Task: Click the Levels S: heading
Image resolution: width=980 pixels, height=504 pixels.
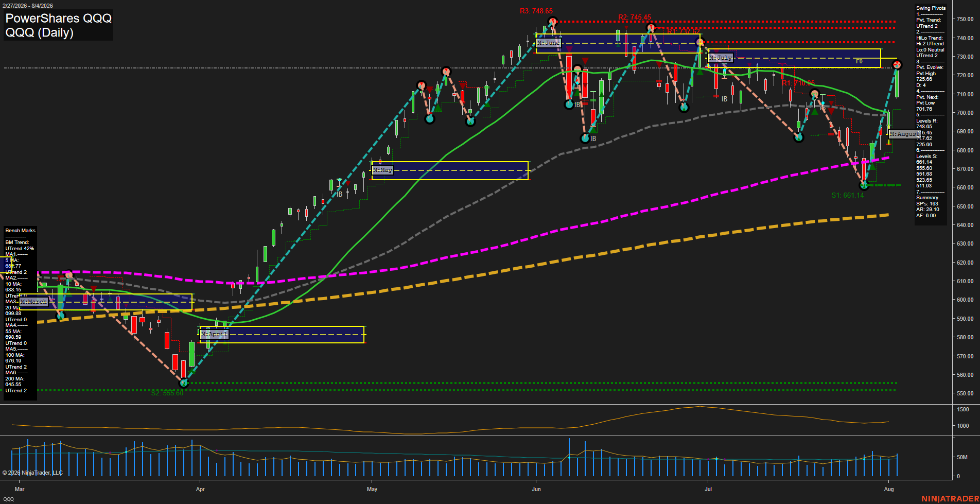Action: point(927,157)
